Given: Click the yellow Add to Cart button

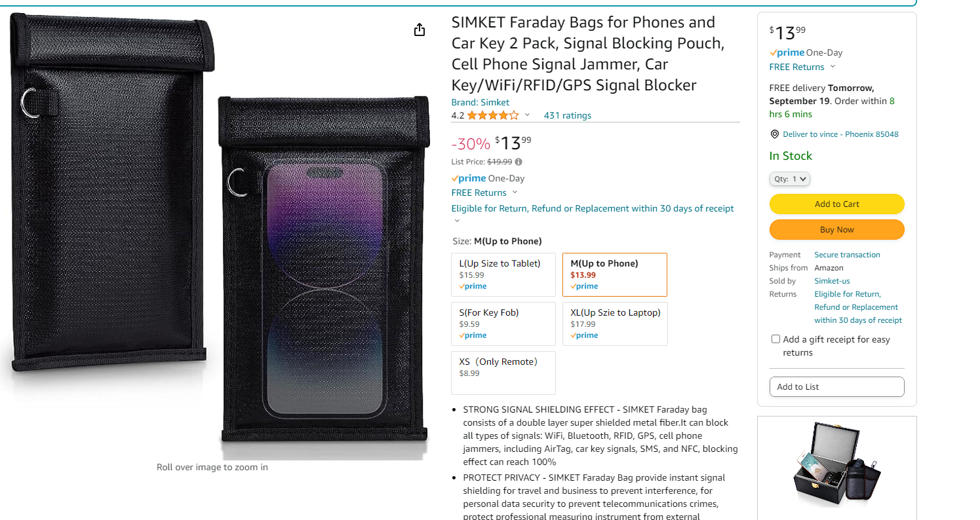Looking at the screenshot, I should [x=836, y=204].
